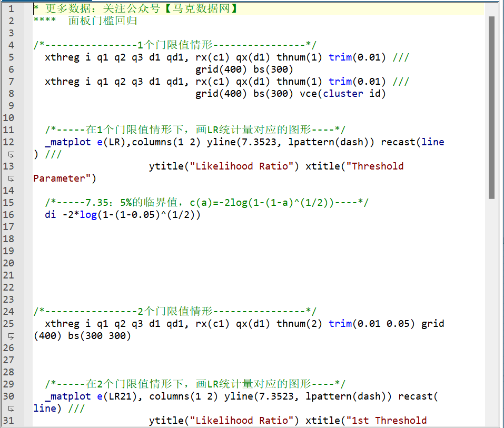
Task: Click 'qx(d1)' option on line 7
Action: 253,82
